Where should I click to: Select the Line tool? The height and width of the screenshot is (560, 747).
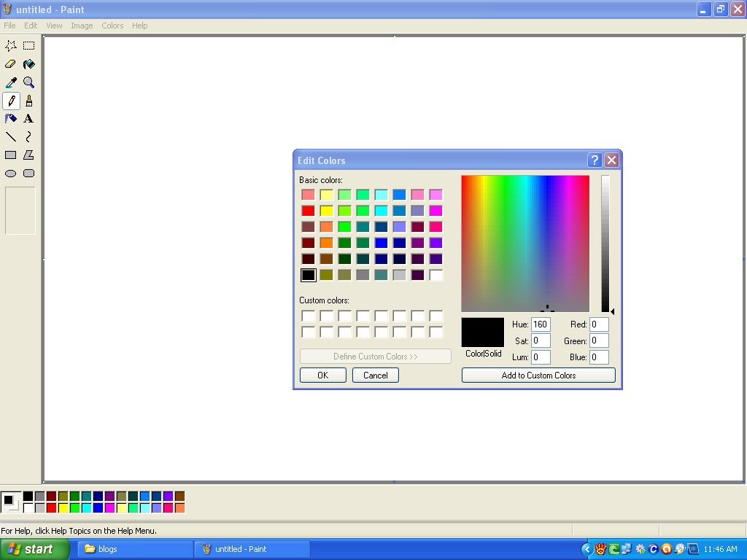coord(10,137)
